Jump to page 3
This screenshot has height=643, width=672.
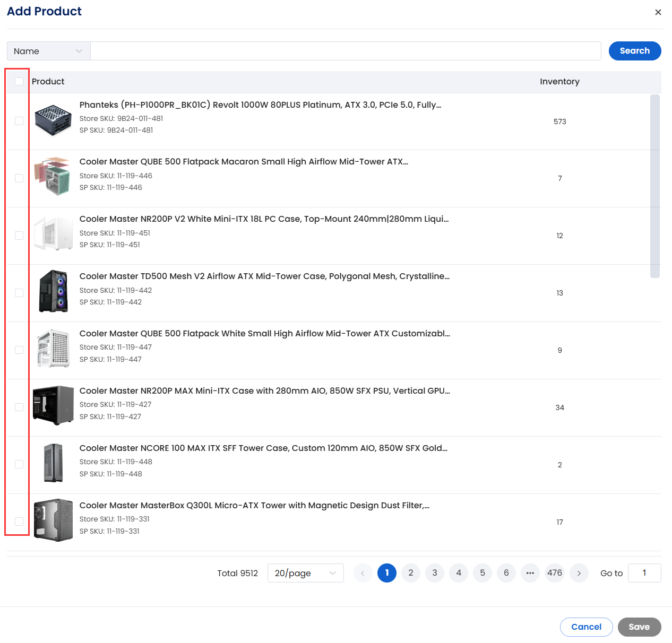[435, 573]
